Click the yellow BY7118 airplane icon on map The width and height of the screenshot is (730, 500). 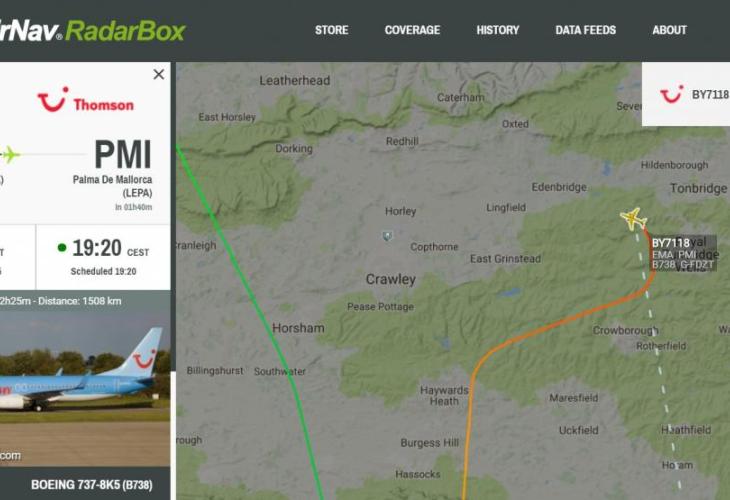point(633,218)
